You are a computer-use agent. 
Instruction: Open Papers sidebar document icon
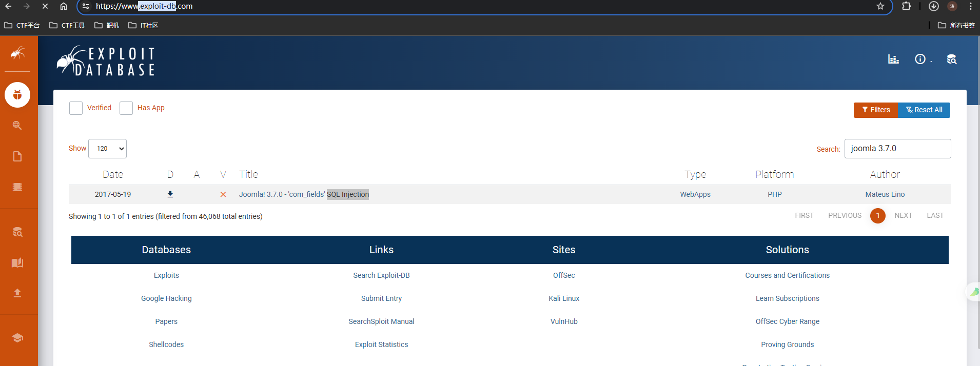point(17,156)
